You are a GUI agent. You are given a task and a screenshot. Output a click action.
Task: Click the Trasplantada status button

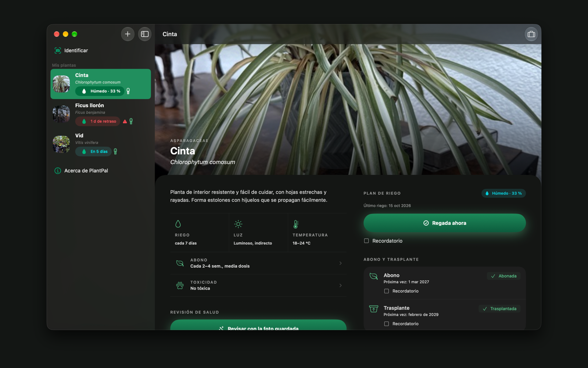point(499,309)
